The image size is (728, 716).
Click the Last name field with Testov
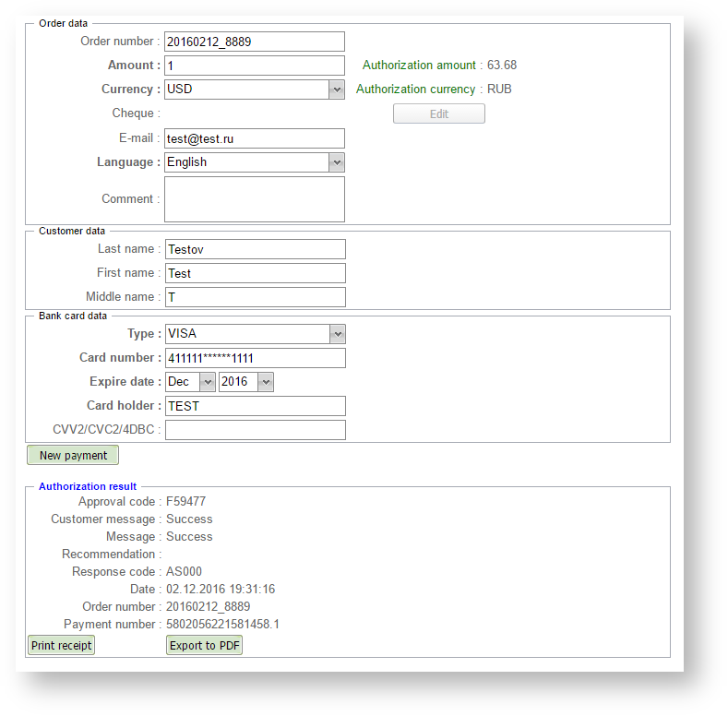[256, 249]
